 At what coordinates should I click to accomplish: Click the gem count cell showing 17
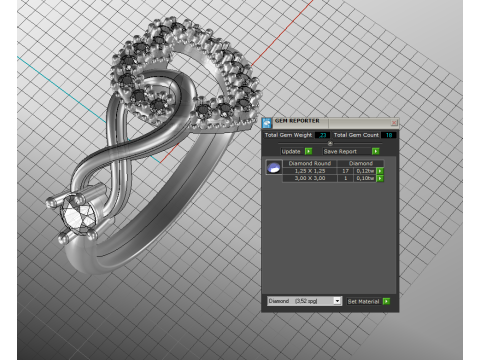pyautogui.click(x=345, y=171)
